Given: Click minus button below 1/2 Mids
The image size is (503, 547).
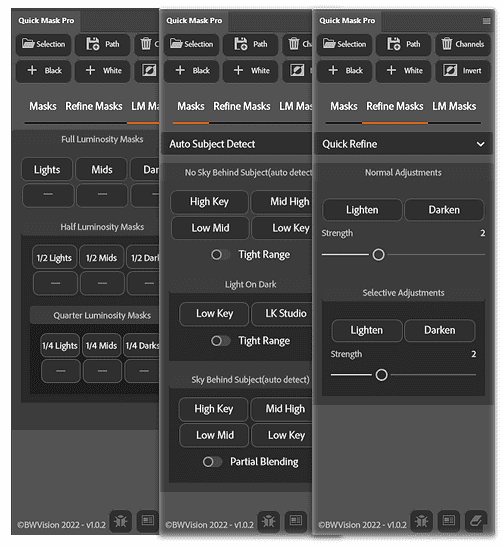Looking at the screenshot, I should coord(102,283).
